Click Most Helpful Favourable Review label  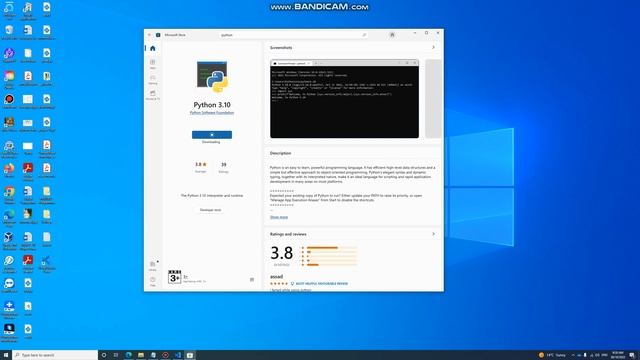(x=322, y=283)
